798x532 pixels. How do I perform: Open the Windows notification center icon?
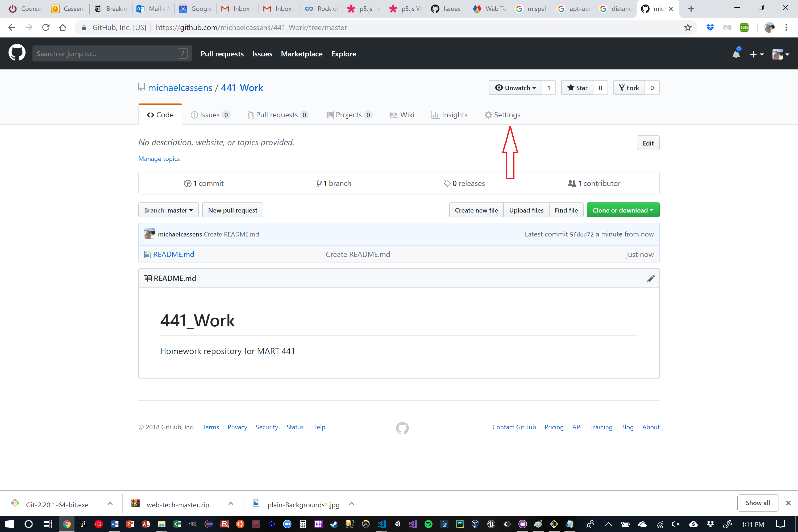tap(780, 524)
